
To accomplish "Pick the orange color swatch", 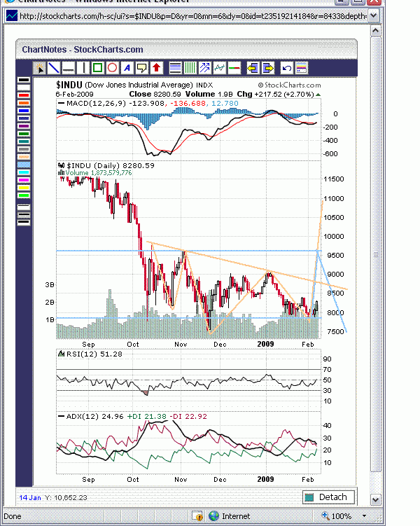I will (24, 103).
